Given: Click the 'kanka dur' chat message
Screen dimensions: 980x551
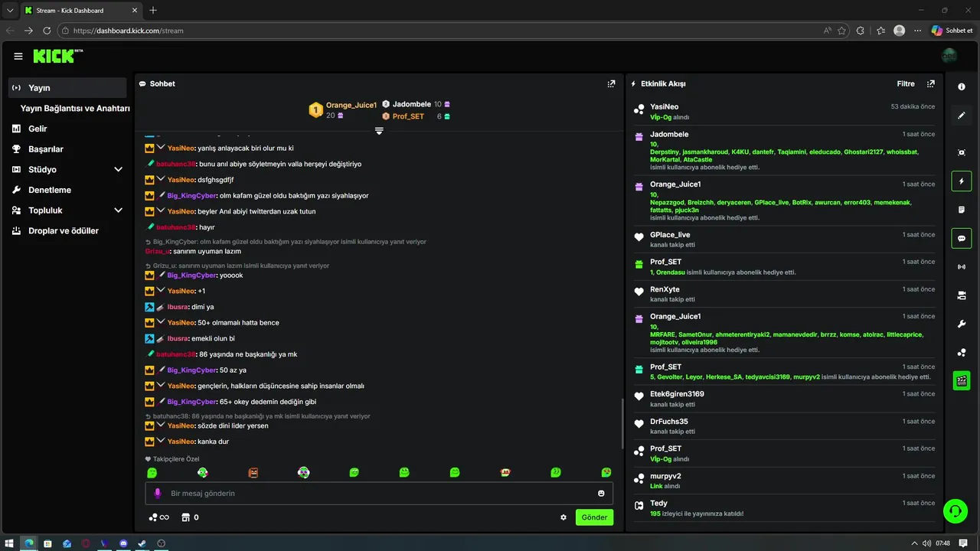Looking at the screenshot, I should click(214, 442).
